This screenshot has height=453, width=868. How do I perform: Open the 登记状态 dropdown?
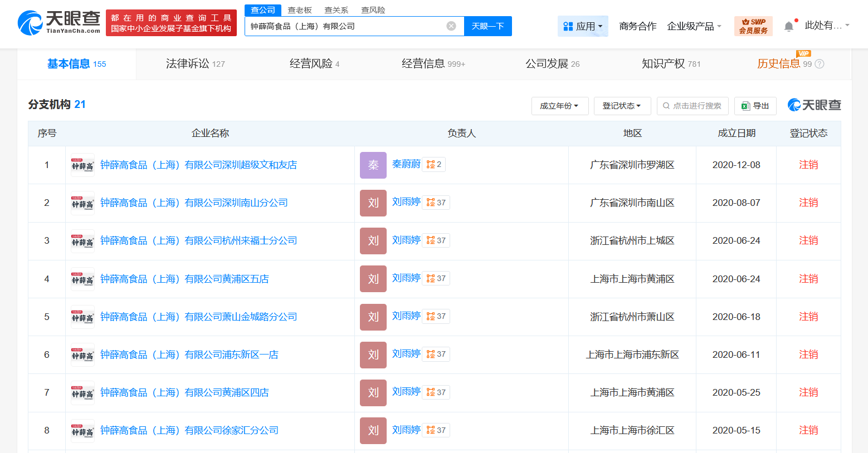(622, 106)
